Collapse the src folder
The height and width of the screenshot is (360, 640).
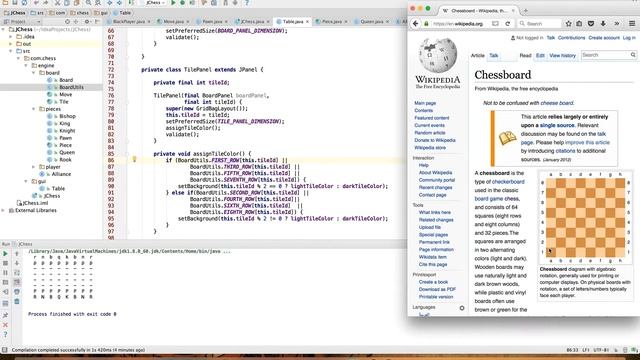(11, 51)
